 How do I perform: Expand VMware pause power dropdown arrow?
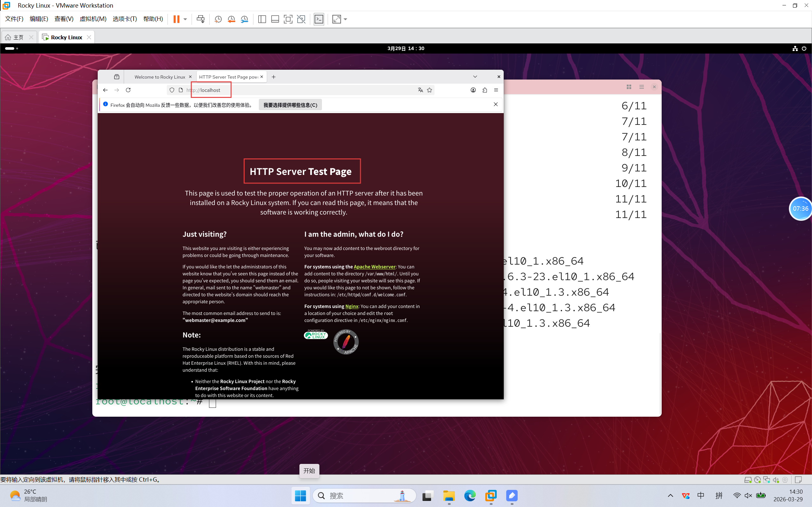click(185, 19)
